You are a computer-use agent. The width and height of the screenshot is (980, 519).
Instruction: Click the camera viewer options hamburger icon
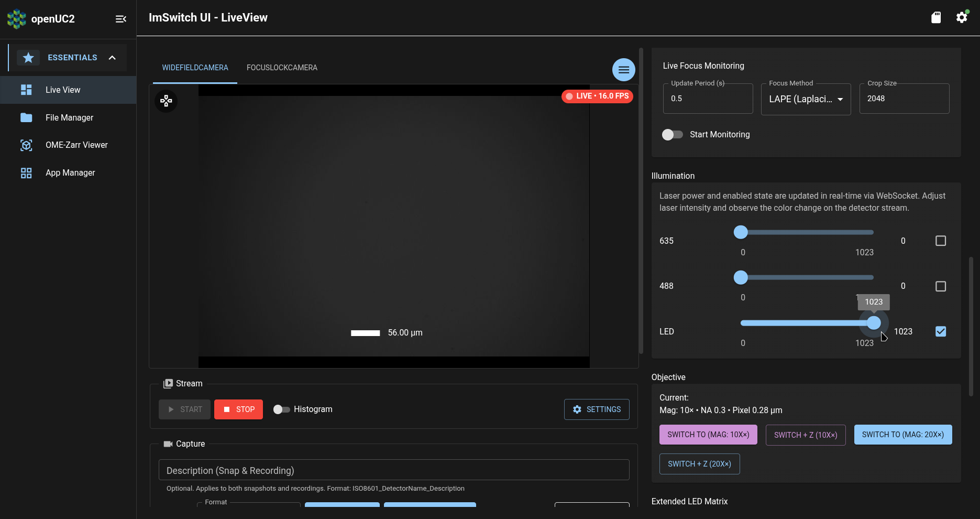623,69
